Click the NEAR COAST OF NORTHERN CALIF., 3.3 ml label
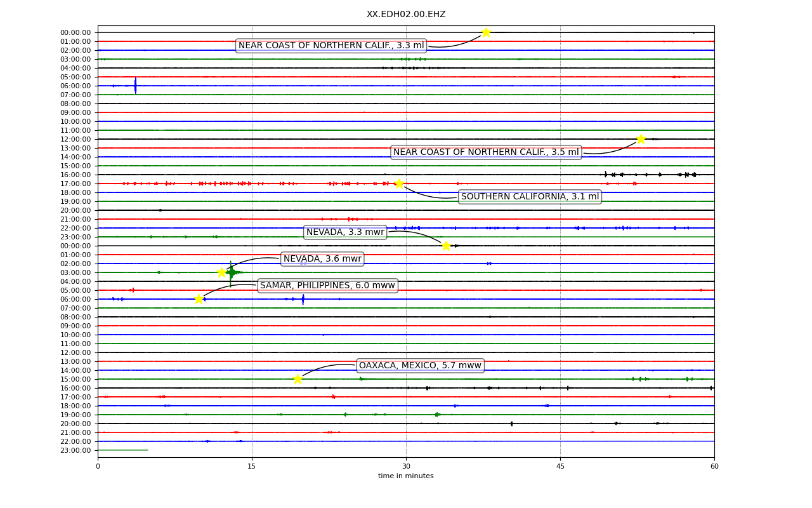The height and width of the screenshot is (508, 812). [x=331, y=46]
